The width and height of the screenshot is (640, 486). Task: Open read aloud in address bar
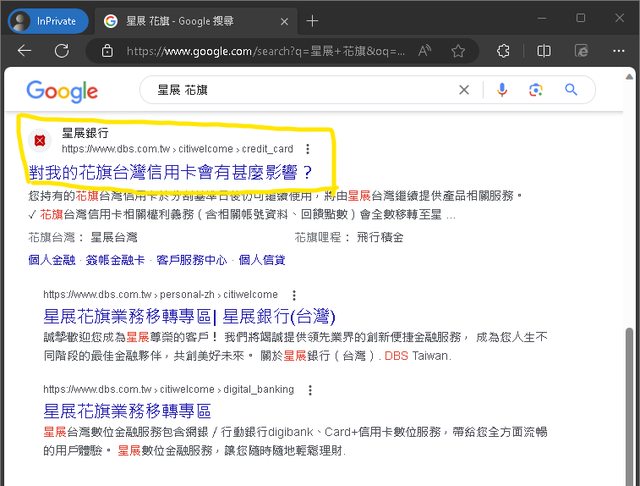click(x=425, y=51)
